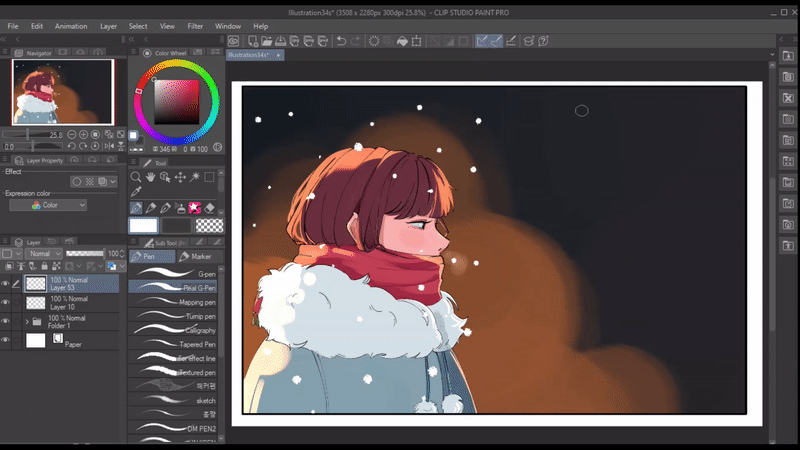Open the Effect options dropdown arrow

click(x=113, y=182)
